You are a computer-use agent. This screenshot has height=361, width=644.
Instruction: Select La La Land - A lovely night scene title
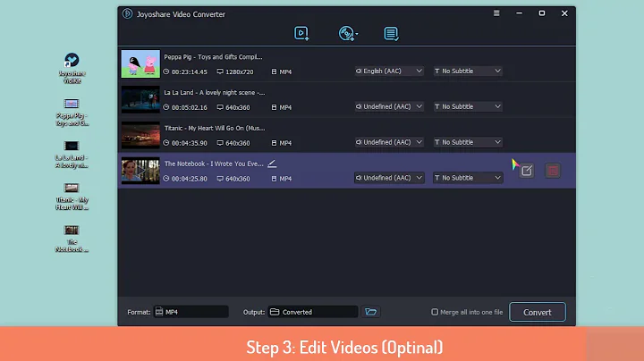point(215,93)
